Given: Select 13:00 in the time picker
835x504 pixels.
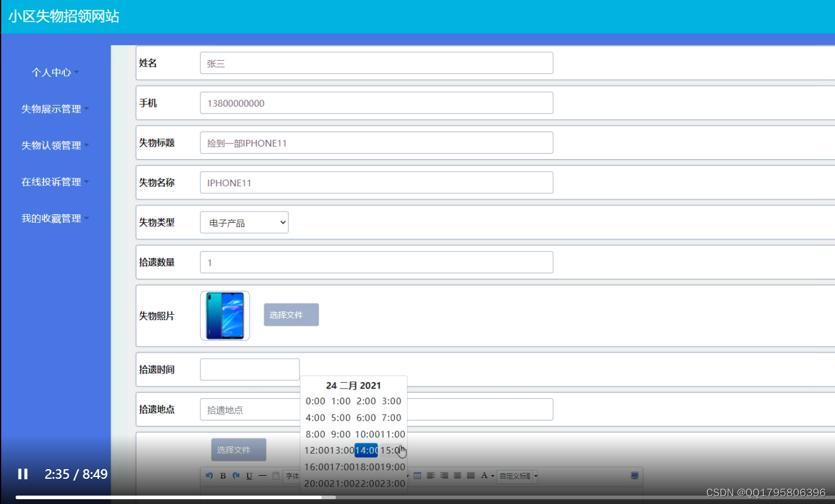Looking at the screenshot, I should [x=342, y=451].
